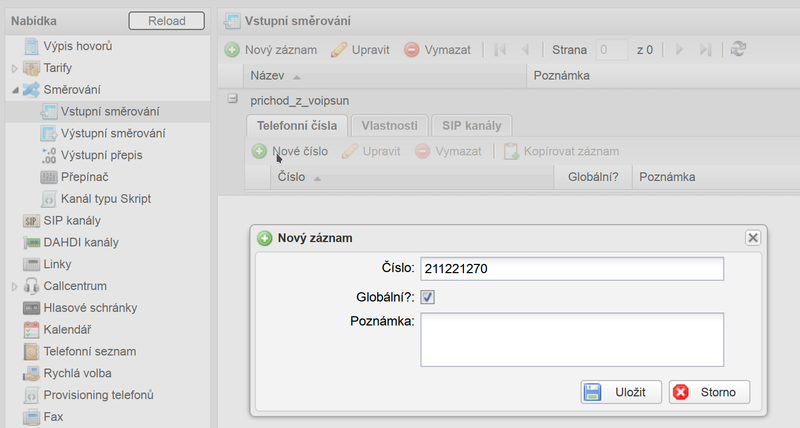Viewport: 800px width, 428px height.
Task: Sort by Název column header
Action: pyautogui.click(x=385, y=76)
